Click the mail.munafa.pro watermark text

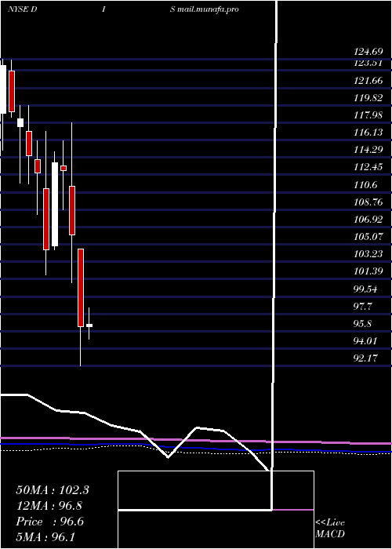click(208, 9)
